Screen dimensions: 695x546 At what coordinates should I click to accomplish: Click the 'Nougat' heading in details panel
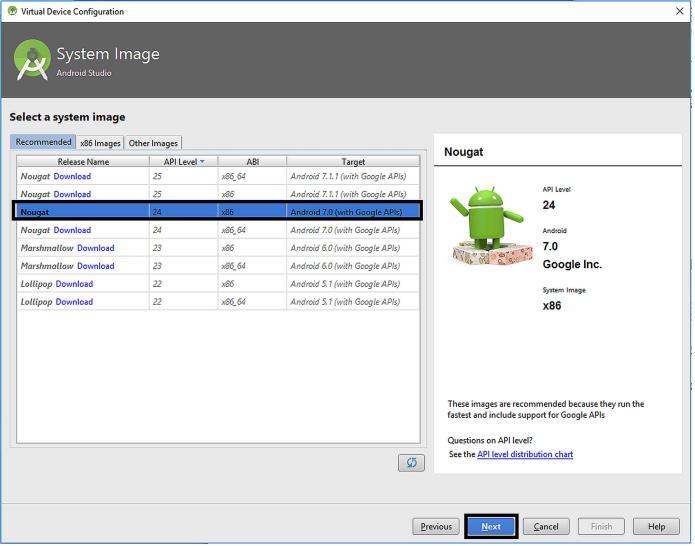click(464, 152)
